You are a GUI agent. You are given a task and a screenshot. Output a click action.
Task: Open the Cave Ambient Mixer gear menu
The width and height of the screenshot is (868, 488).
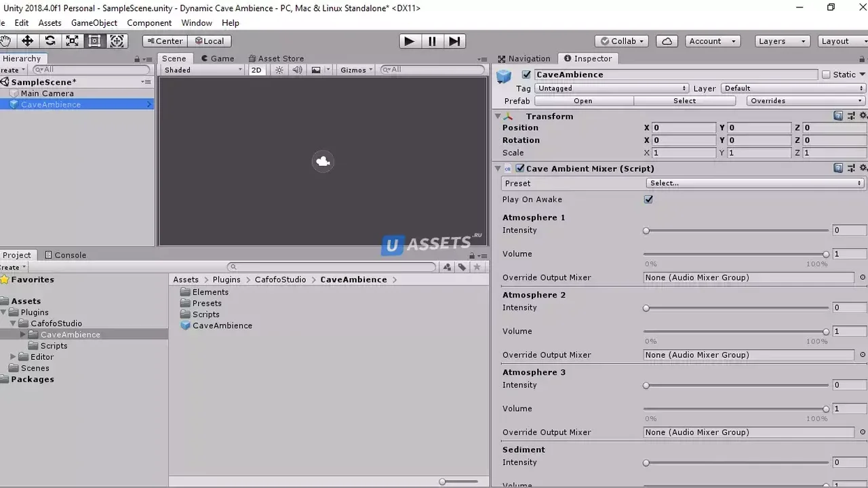coord(863,168)
